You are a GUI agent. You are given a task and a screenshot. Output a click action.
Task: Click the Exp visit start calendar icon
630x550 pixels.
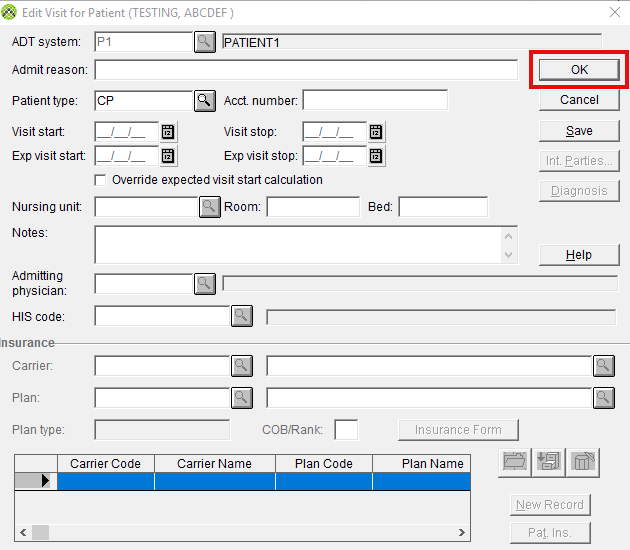pyautogui.click(x=168, y=155)
